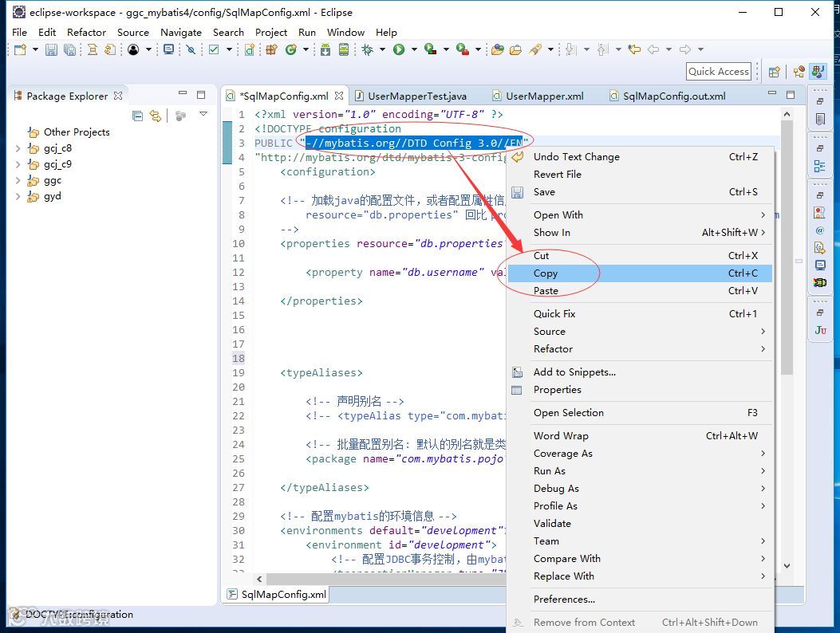Viewport: 840px width, 633px height.
Task: Expand the ggc project node
Action: [x=18, y=180]
